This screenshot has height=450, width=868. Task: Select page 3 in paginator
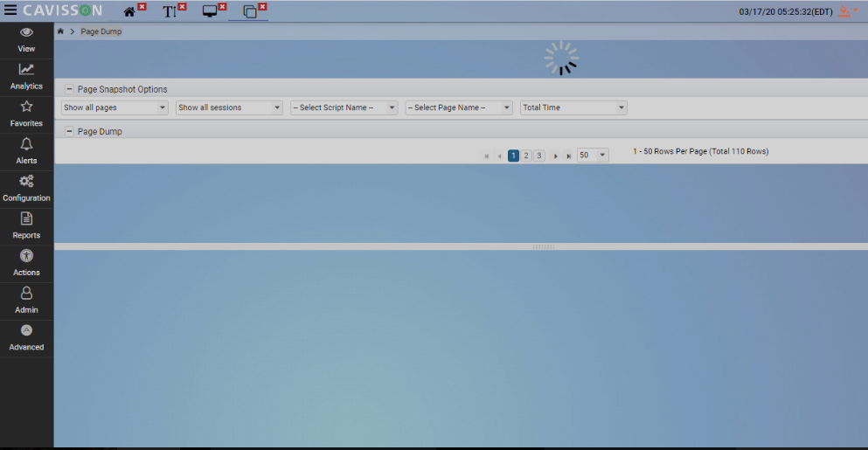(x=539, y=156)
